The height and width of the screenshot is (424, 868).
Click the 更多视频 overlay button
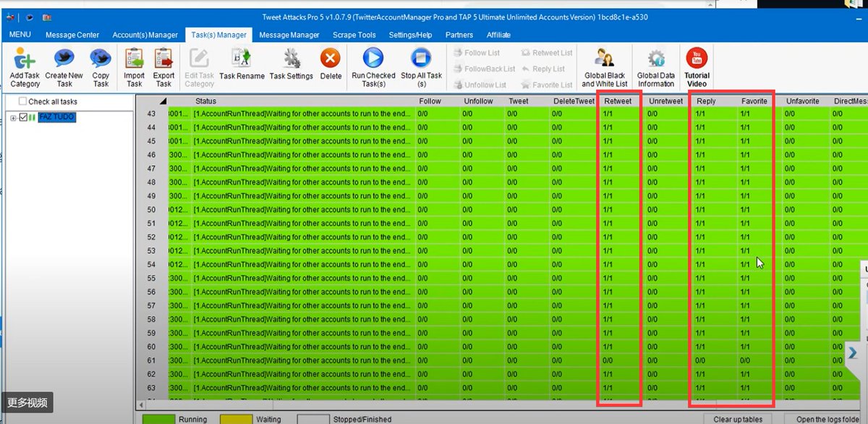(27, 403)
